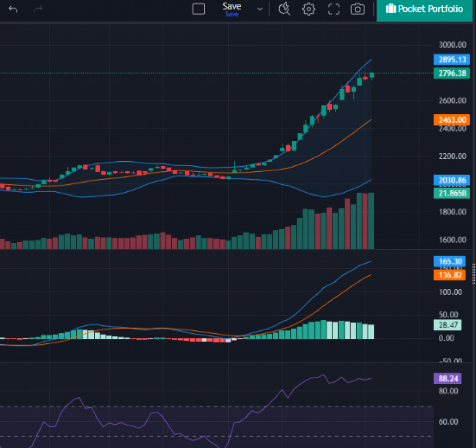This screenshot has height=448, width=476.
Task: Click the 0.00 MACD axis label
Action: click(446, 338)
